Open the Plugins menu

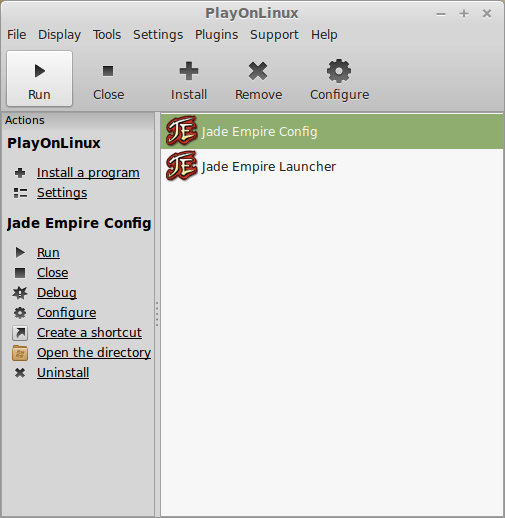[216, 35]
